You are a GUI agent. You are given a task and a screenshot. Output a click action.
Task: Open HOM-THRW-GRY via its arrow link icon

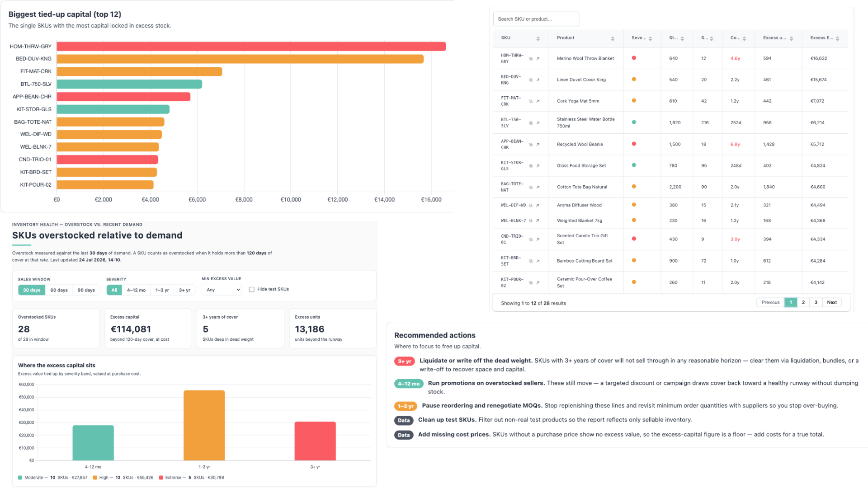coord(538,59)
